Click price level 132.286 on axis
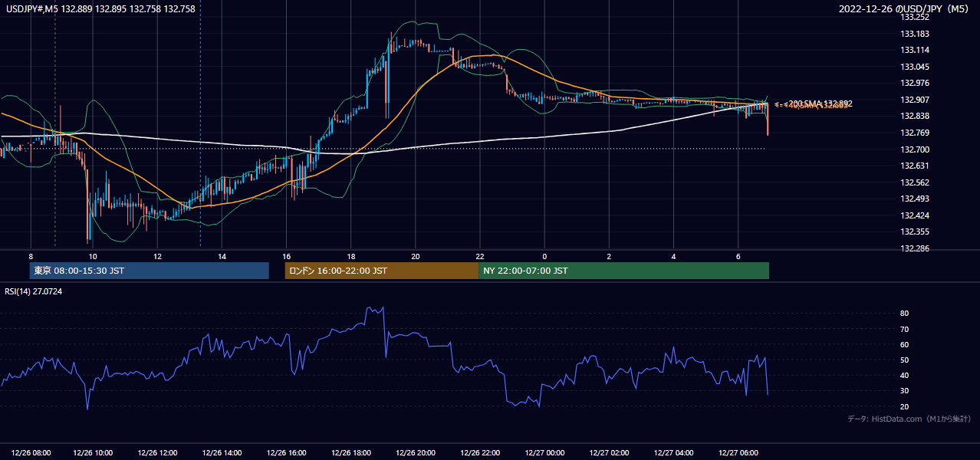This screenshot has width=980, height=460. pyautogui.click(x=914, y=248)
